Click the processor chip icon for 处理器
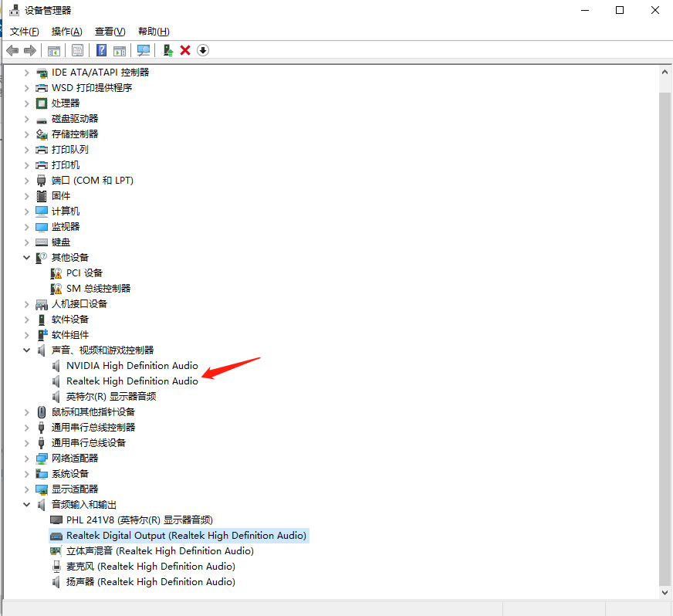 tap(42, 103)
